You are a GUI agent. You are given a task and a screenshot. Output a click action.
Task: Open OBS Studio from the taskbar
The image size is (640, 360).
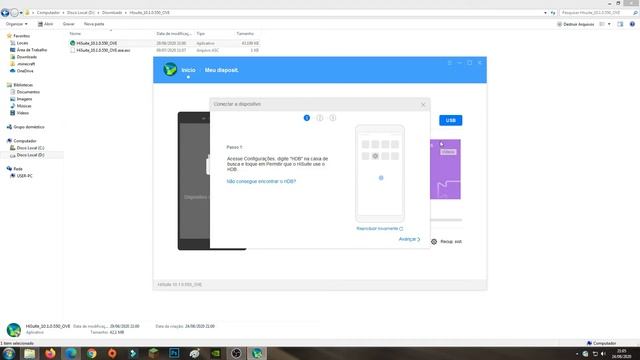point(236,353)
